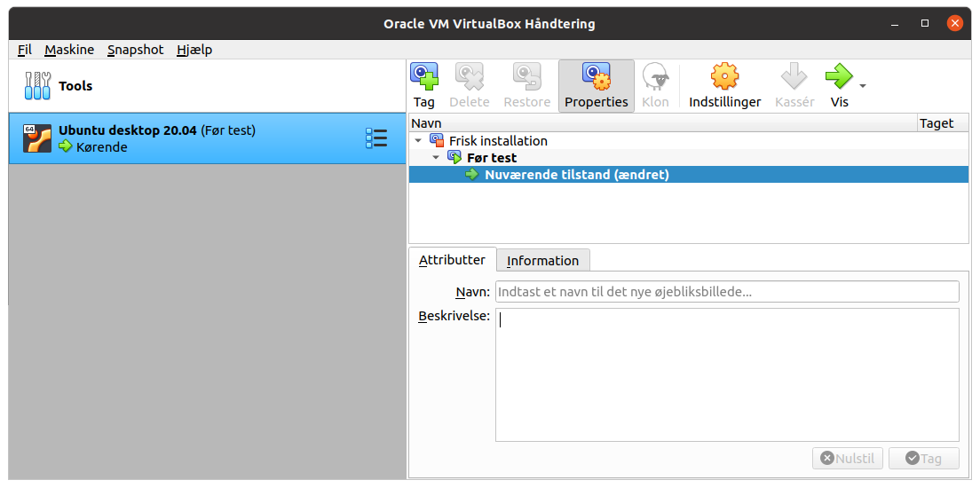Open the Snapshot menu
This screenshot has height=488, width=980.
coord(136,50)
